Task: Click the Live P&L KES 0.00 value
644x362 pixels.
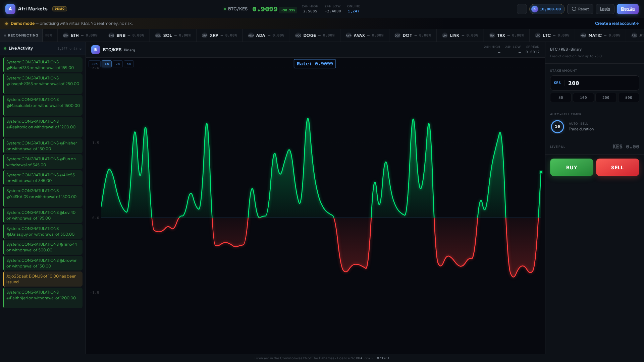Action: click(626, 146)
